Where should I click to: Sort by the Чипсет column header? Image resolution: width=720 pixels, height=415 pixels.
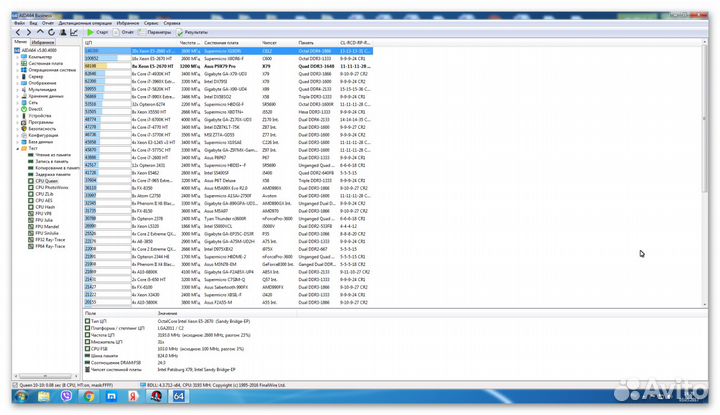(x=270, y=43)
